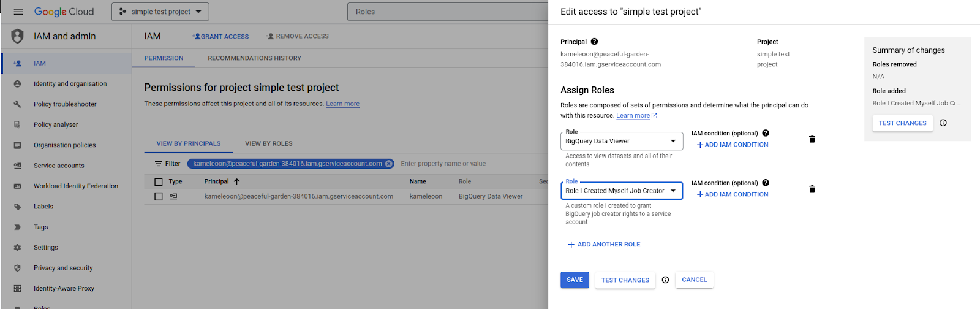Click the Identity and organisation sidebar icon
The width and height of the screenshot is (980, 309).
[x=17, y=84]
